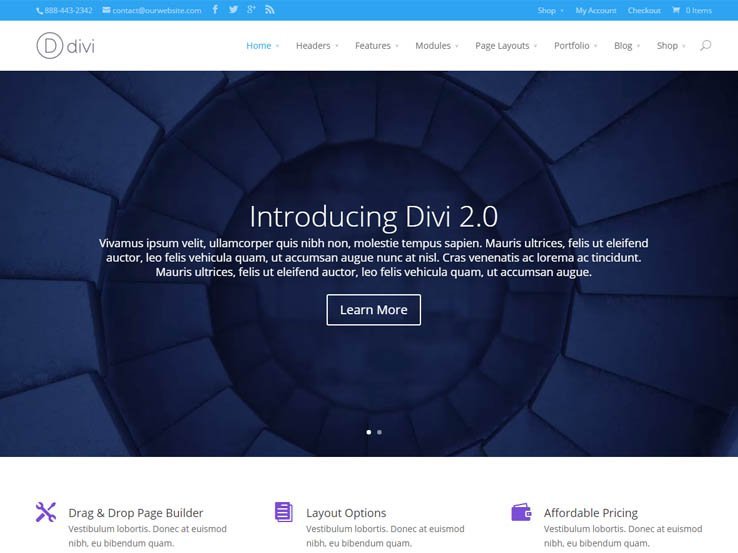Open the Shop item in main navigation

pyautogui.click(x=667, y=46)
